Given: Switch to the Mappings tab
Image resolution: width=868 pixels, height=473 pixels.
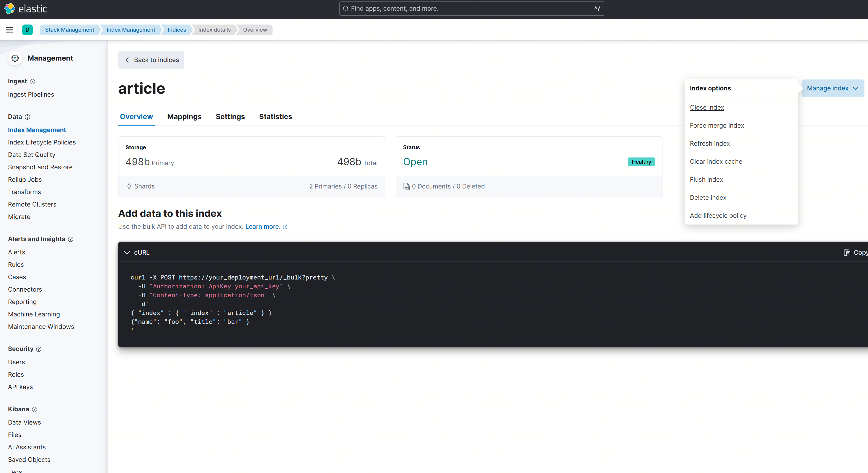Looking at the screenshot, I should [184, 117].
